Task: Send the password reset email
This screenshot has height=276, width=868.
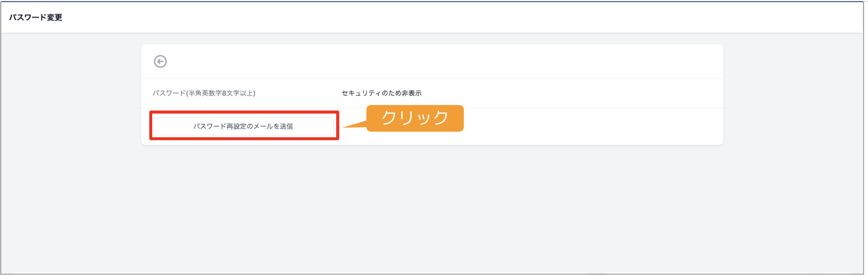Action: coord(243,126)
